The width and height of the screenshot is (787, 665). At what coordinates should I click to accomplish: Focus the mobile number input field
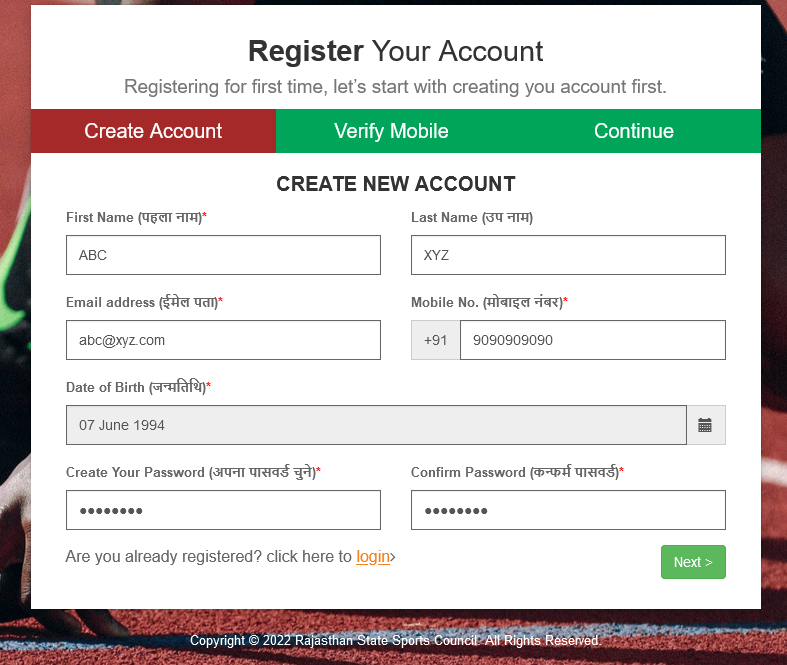(592, 340)
